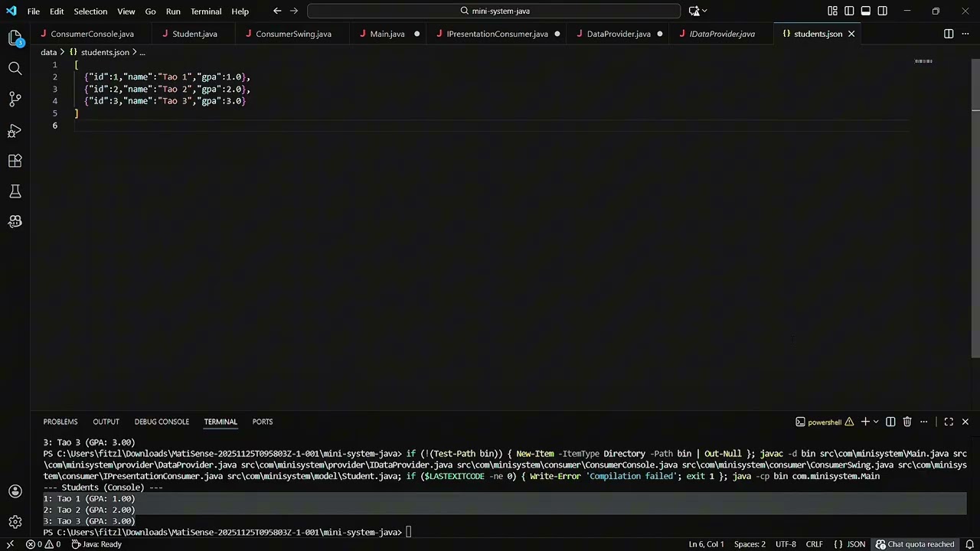Screen dimensions: 980x551
Task: Split the editor to the right
Action: click(949, 34)
